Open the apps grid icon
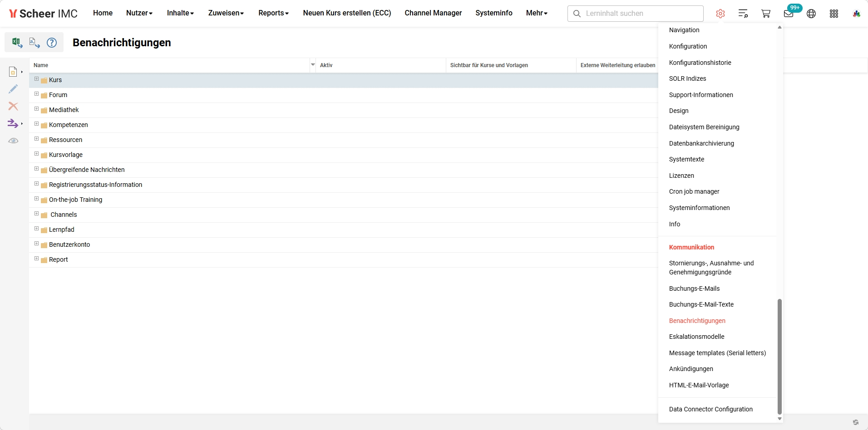 834,14
